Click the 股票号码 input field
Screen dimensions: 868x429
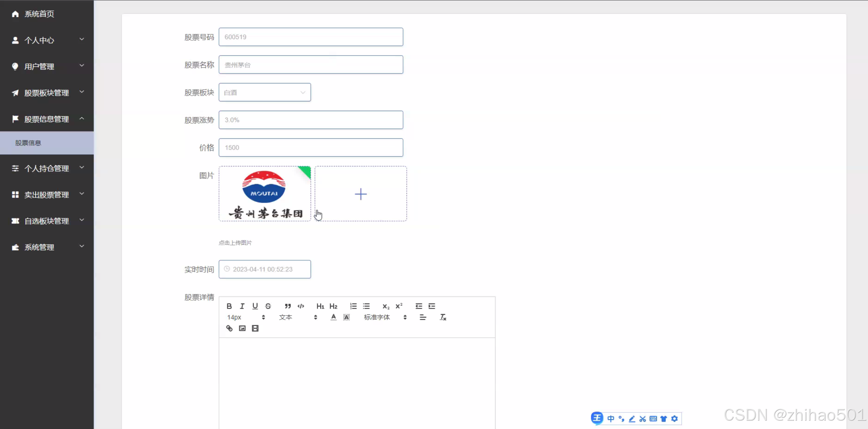coord(311,37)
